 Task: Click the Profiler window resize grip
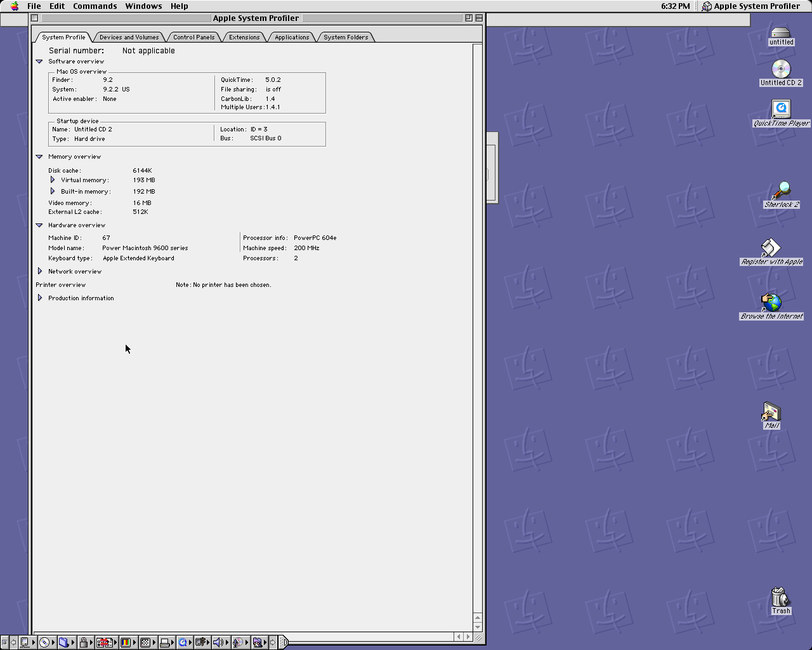click(478, 637)
